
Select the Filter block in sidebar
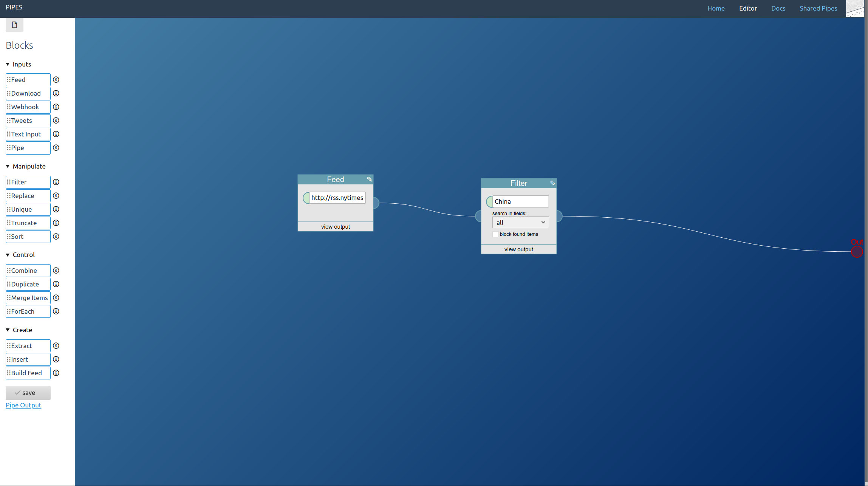(x=28, y=182)
